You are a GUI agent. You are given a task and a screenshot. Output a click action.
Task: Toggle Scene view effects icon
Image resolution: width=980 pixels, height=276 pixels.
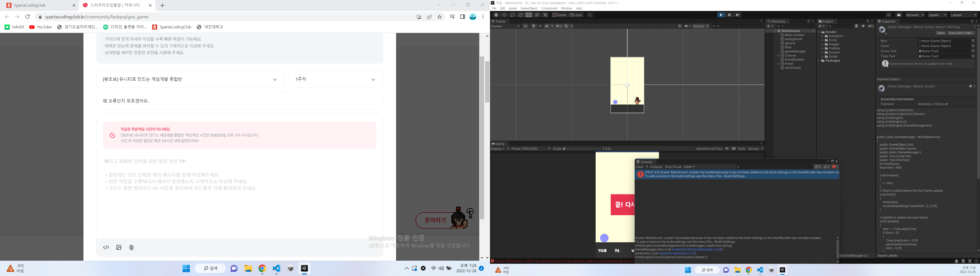[547, 26]
